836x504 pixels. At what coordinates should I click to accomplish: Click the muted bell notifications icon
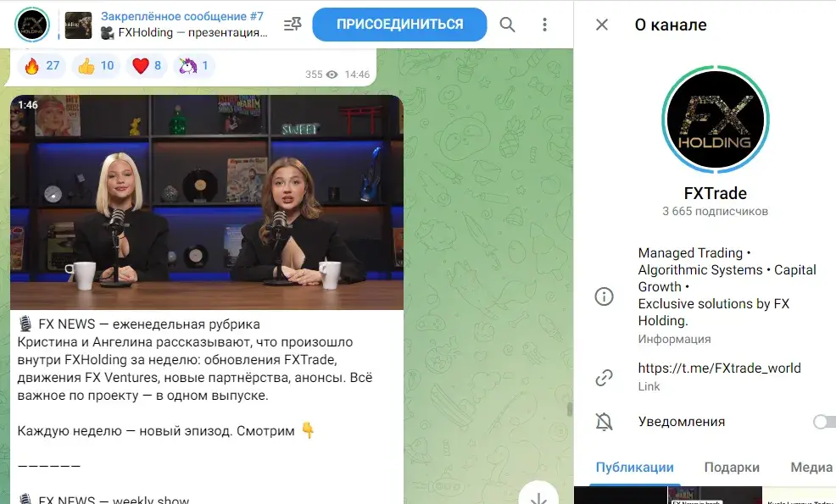tap(604, 422)
